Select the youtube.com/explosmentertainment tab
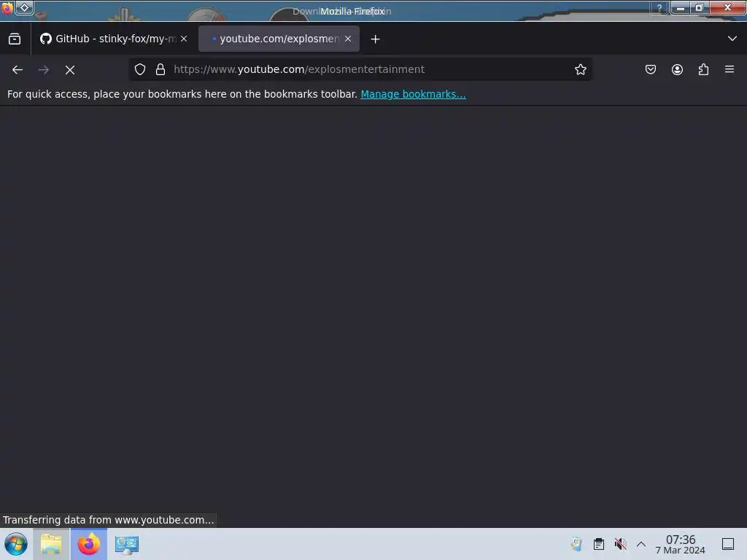The height and width of the screenshot is (560, 747). click(x=279, y=39)
